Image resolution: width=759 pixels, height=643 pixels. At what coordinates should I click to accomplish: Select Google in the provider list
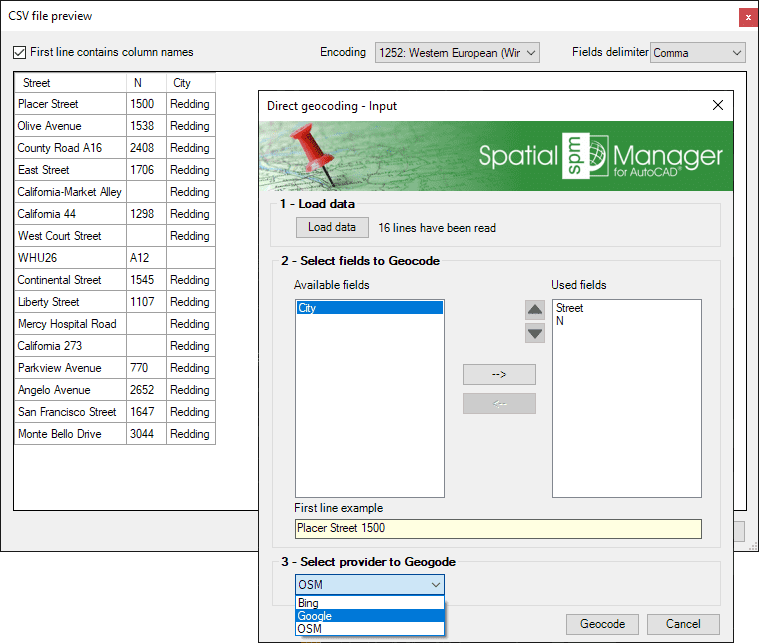tap(369, 616)
